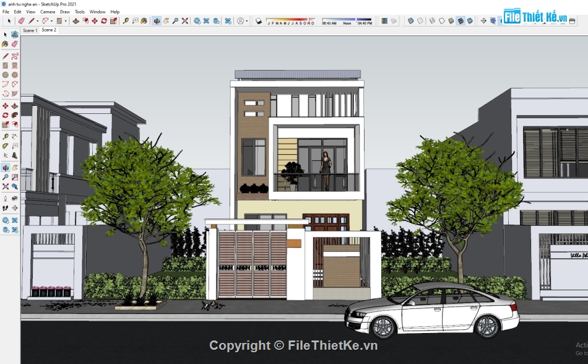Switch to Hidden Line face style
The height and width of the screenshot is (364, 588).
(x=442, y=20)
